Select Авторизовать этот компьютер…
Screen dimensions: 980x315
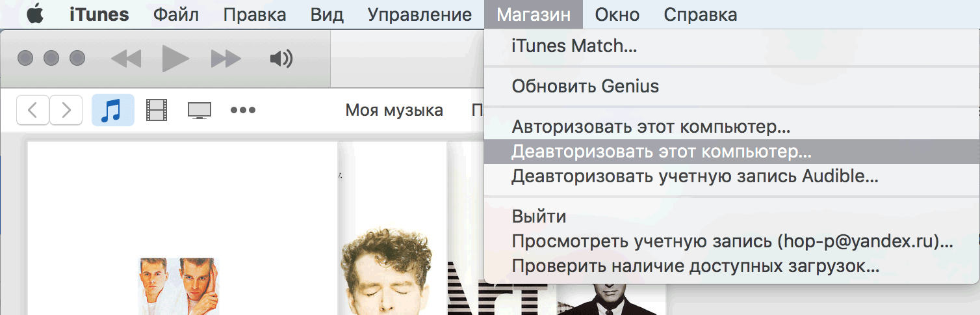pos(732,126)
